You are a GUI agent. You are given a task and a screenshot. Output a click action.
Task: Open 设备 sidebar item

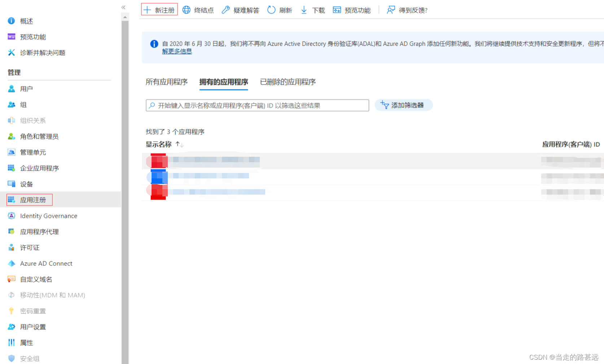point(21,184)
